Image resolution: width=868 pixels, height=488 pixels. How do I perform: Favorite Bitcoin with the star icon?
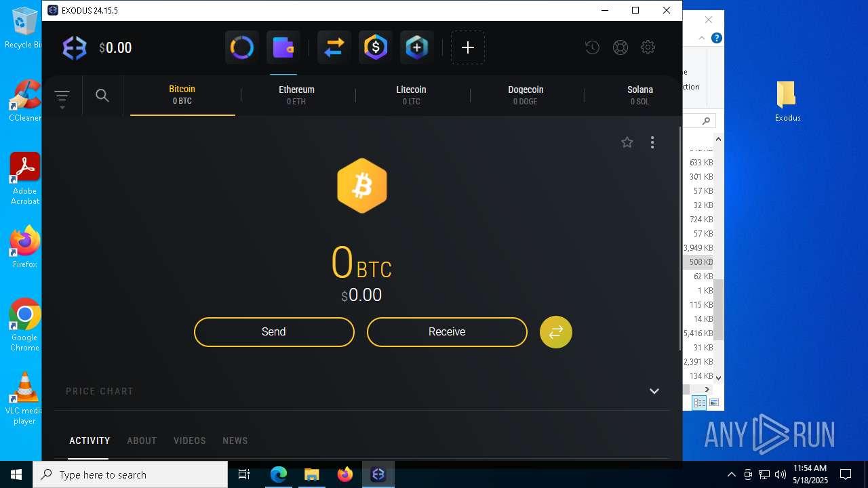click(x=627, y=142)
